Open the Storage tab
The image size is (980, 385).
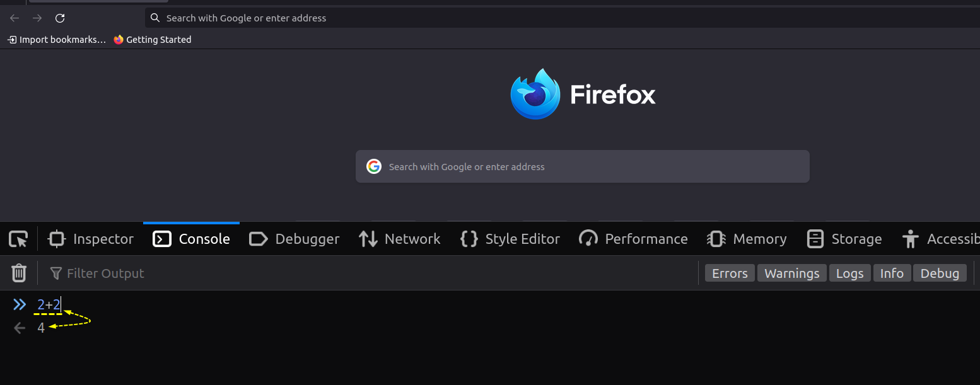point(844,239)
